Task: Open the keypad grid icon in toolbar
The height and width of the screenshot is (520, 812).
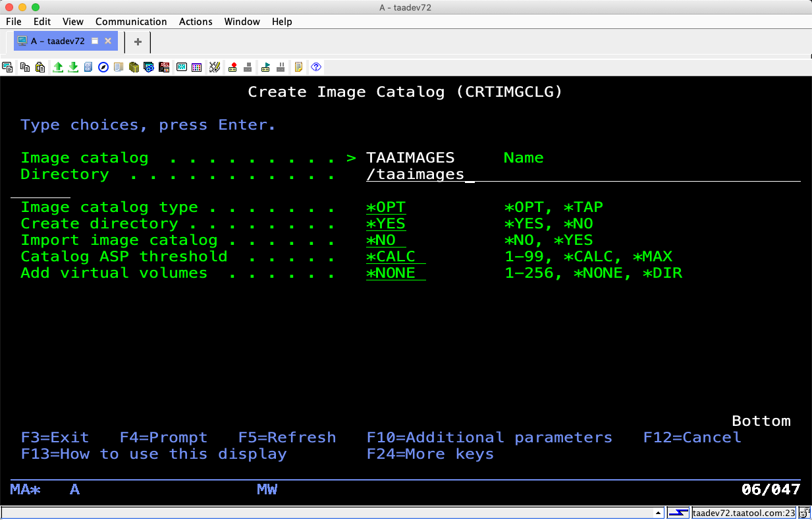Action: point(196,66)
